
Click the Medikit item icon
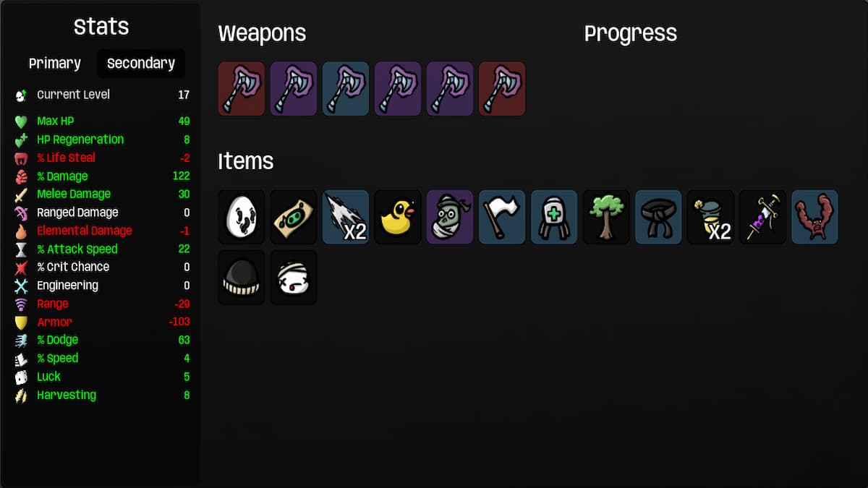(x=553, y=216)
